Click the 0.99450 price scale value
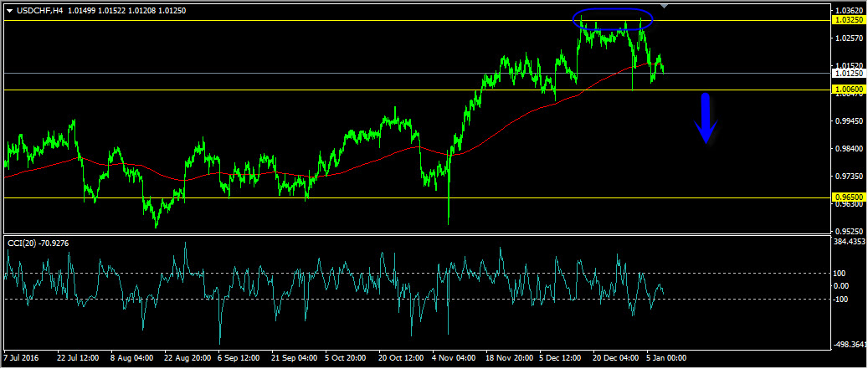This screenshot has height=369, width=868. (849, 121)
